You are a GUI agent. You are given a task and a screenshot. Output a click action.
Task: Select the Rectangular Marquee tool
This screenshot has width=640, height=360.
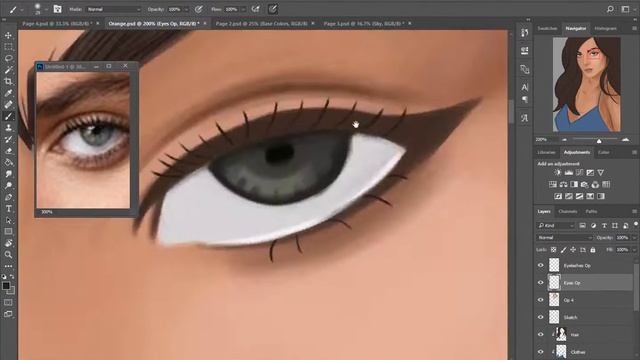[8, 47]
